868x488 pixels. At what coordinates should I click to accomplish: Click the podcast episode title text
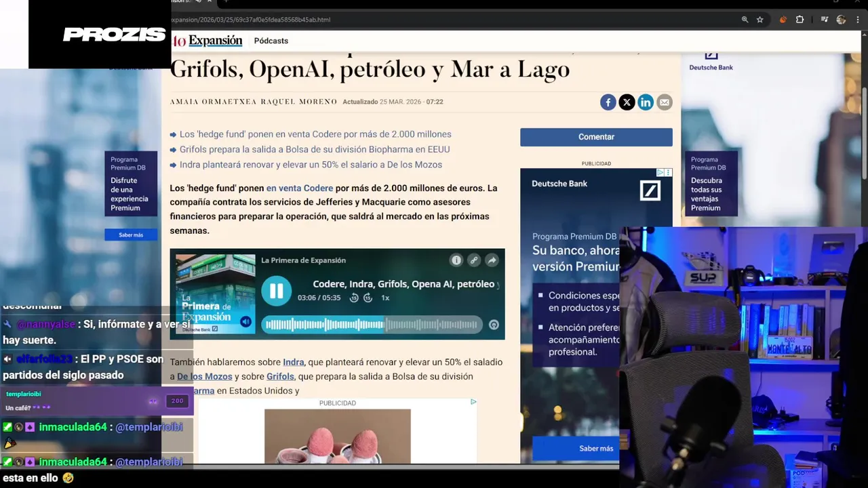point(406,284)
